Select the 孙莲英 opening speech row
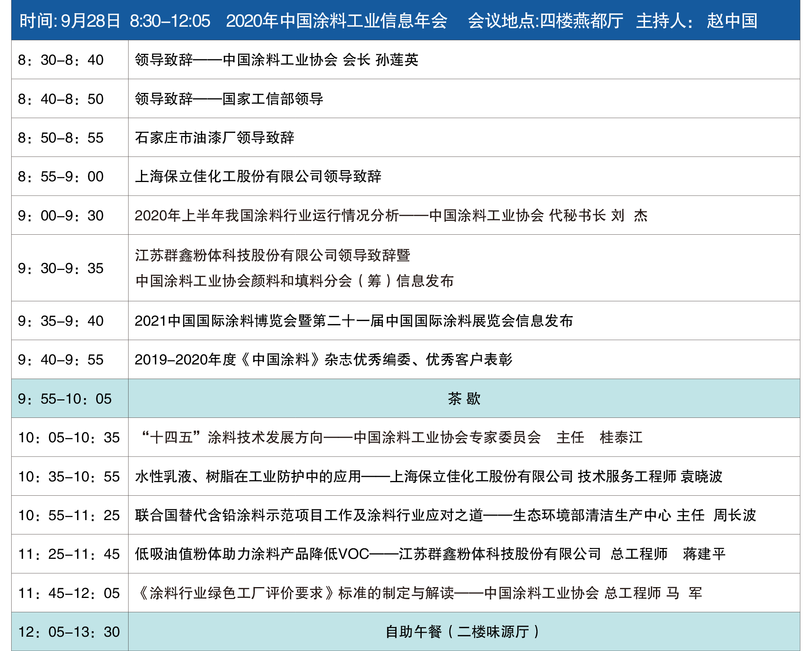 tap(276, 60)
